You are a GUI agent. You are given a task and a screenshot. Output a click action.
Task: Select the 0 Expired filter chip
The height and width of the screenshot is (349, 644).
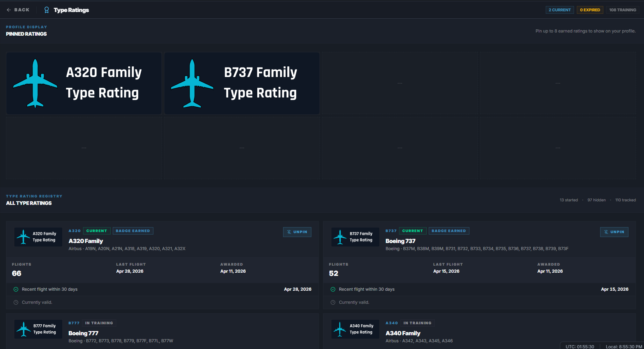pos(590,10)
